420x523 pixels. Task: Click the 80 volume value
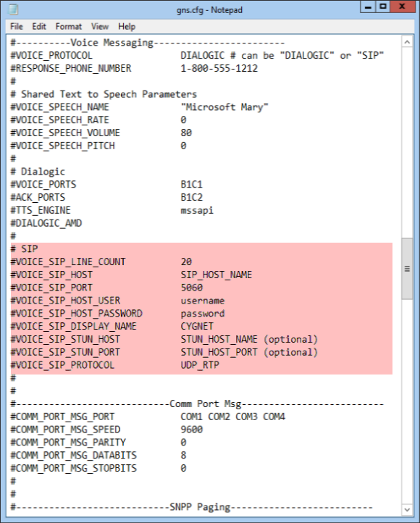coord(186,133)
